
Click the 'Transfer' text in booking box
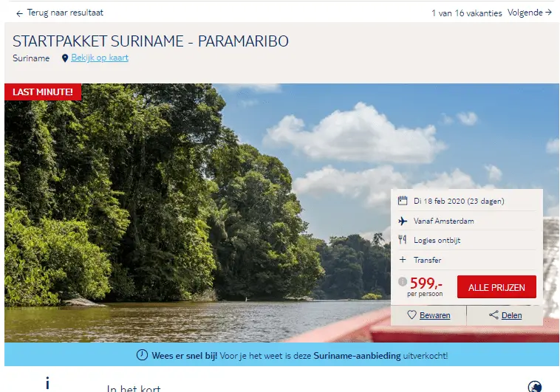pyautogui.click(x=427, y=260)
